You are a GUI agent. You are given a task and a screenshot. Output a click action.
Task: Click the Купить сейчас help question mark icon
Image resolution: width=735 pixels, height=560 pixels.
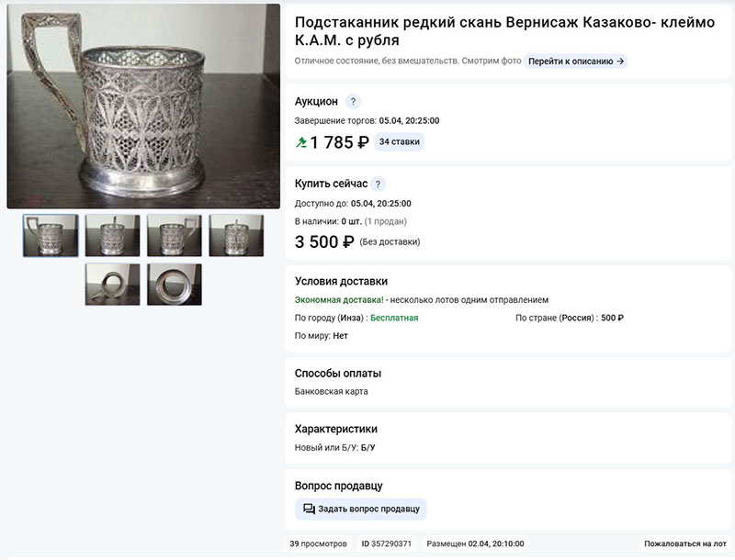point(378,184)
